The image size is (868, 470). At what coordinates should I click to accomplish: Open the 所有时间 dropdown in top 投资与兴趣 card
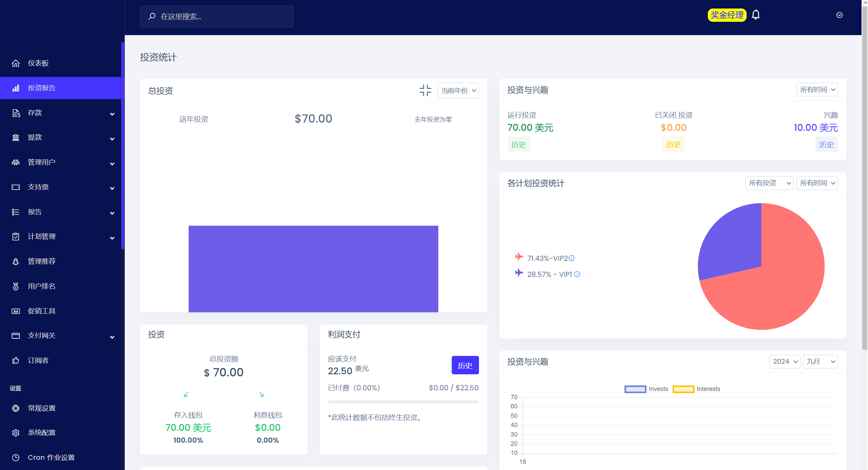coord(817,90)
